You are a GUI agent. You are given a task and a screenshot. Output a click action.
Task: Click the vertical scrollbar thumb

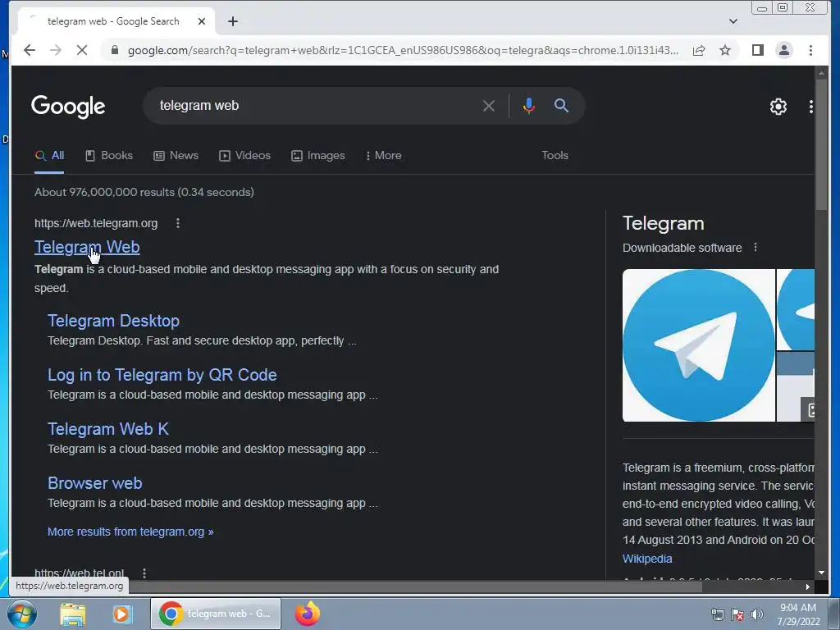820,144
